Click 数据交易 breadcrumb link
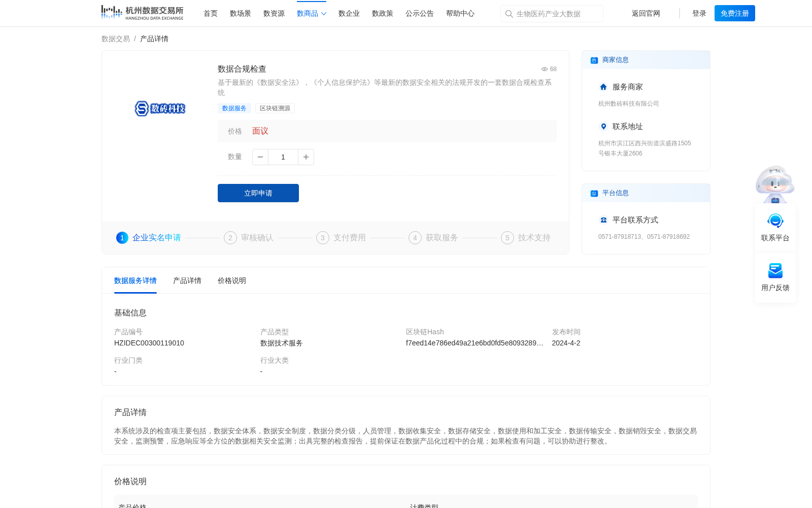Viewport: 812px width, 508px height. pos(116,39)
